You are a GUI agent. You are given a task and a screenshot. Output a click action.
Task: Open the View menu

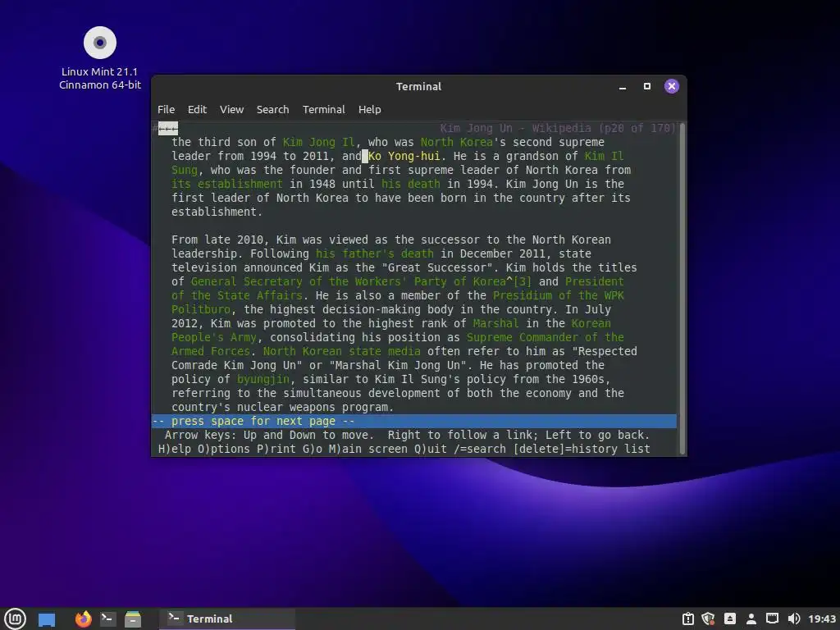231,109
